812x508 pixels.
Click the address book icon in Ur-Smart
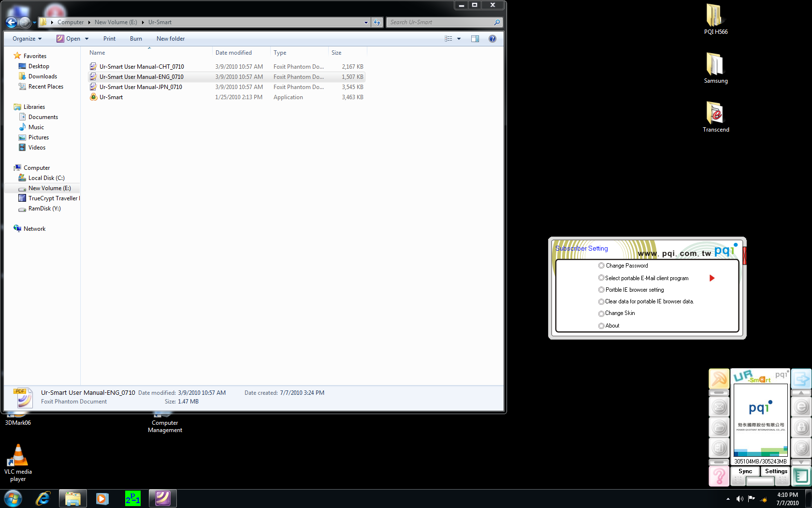(719, 448)
